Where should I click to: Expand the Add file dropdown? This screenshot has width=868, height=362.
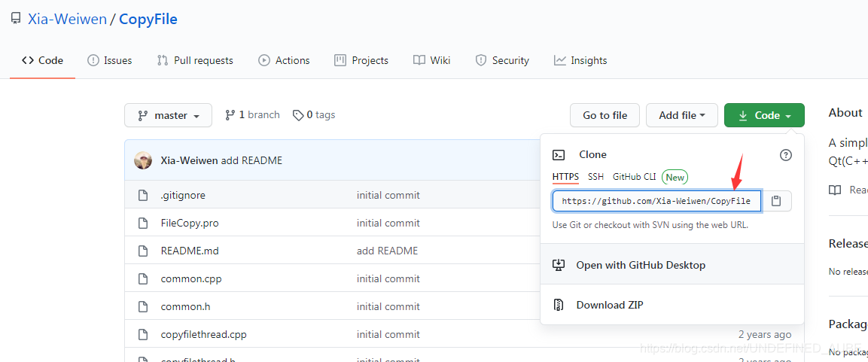coord(682,115)
